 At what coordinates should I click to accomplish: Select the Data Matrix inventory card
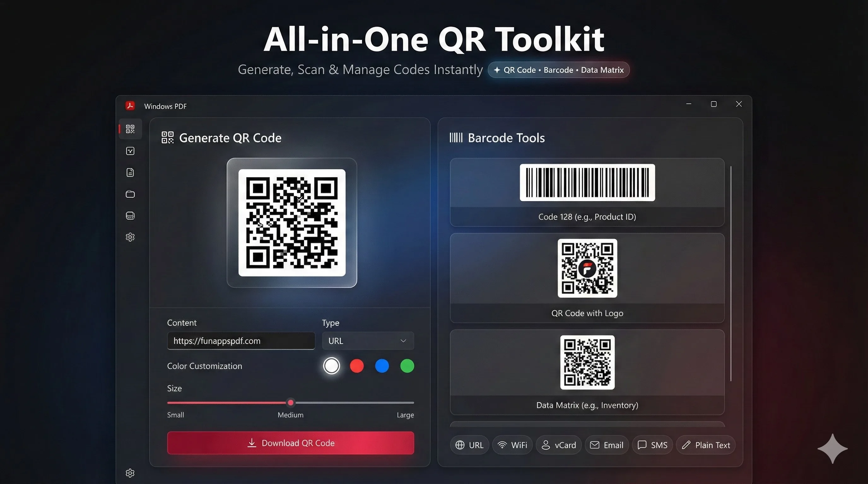587,372
